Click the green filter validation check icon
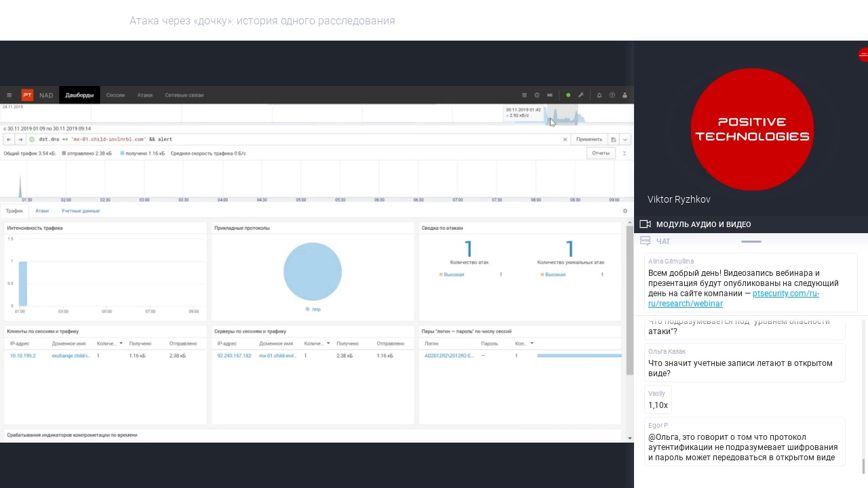The width and height of the screenshot is (868, 488). click(x=32, y=140)
